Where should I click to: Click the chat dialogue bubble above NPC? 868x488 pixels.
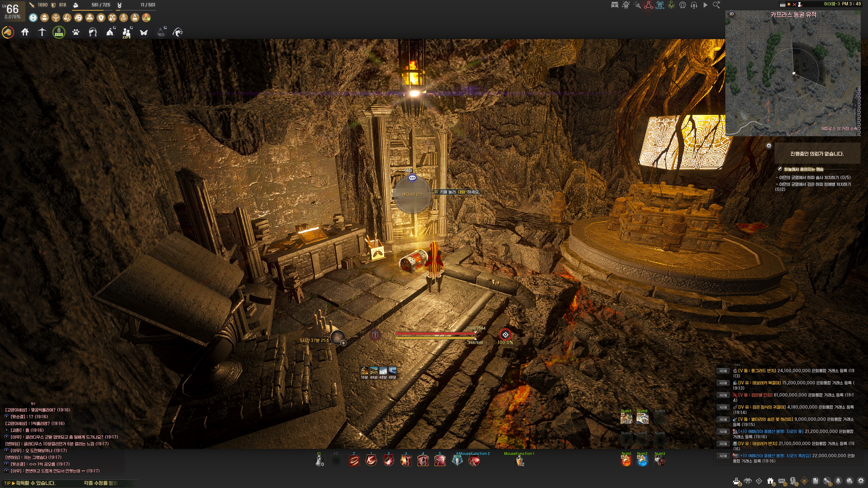(412, 178)
